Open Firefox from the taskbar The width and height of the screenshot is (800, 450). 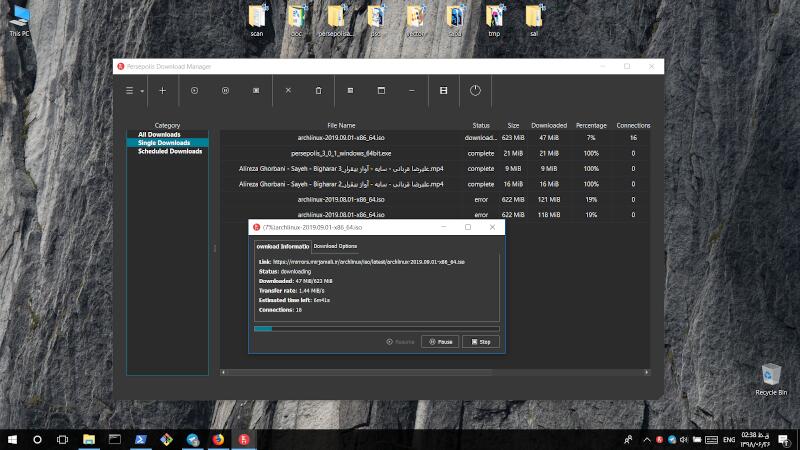click(x=218, y=439)
